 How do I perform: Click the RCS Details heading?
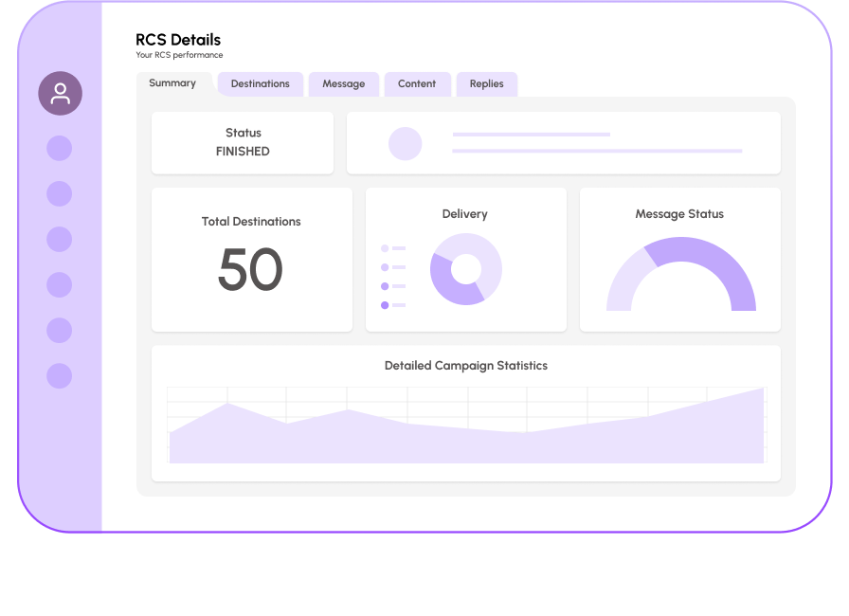[176, 40]
